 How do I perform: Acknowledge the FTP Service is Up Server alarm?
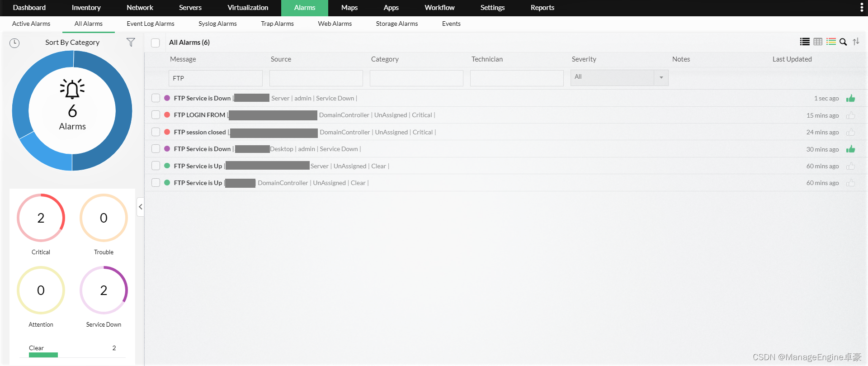point(850,166)
